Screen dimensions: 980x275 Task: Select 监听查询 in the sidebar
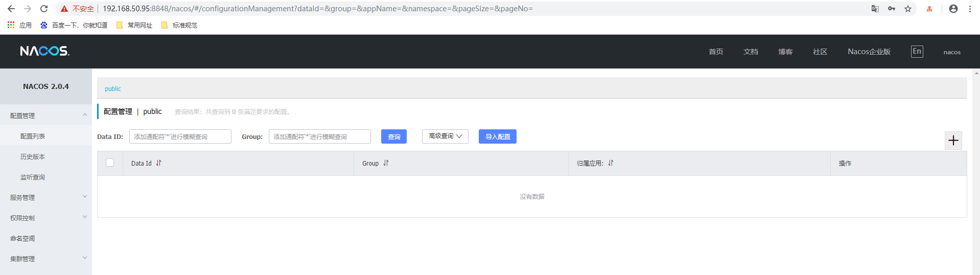(33, 177)
